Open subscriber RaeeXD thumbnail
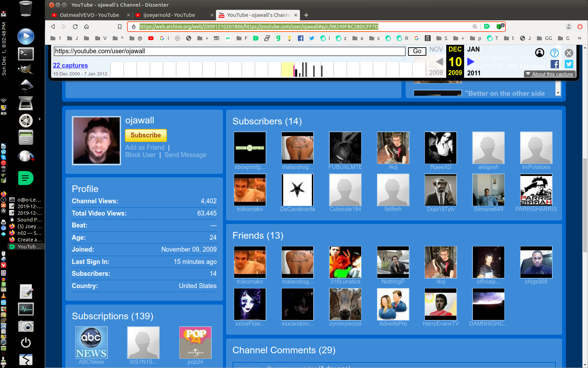 coord(441,148)
